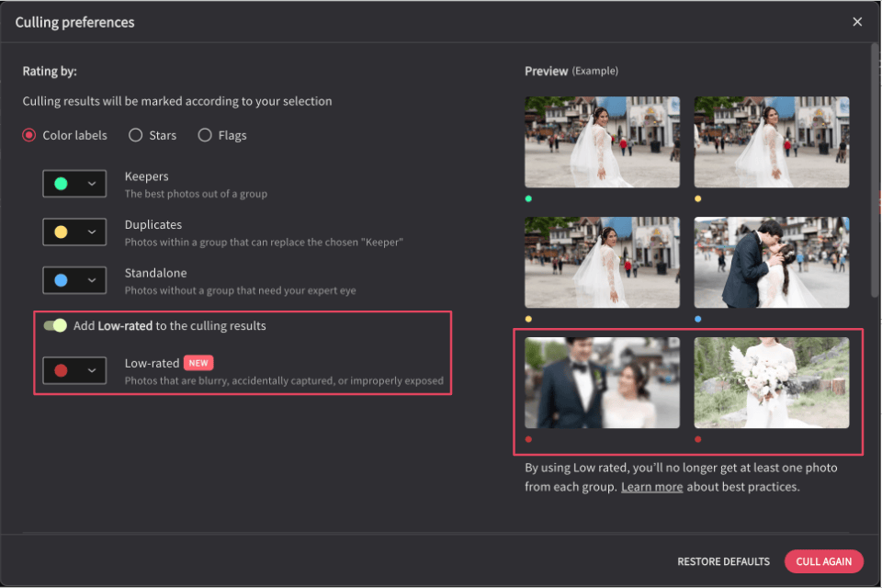Expand the Duplicates yellow color dropdown
This screenshot has height=588, width=882.
click(x=74, y=232)
